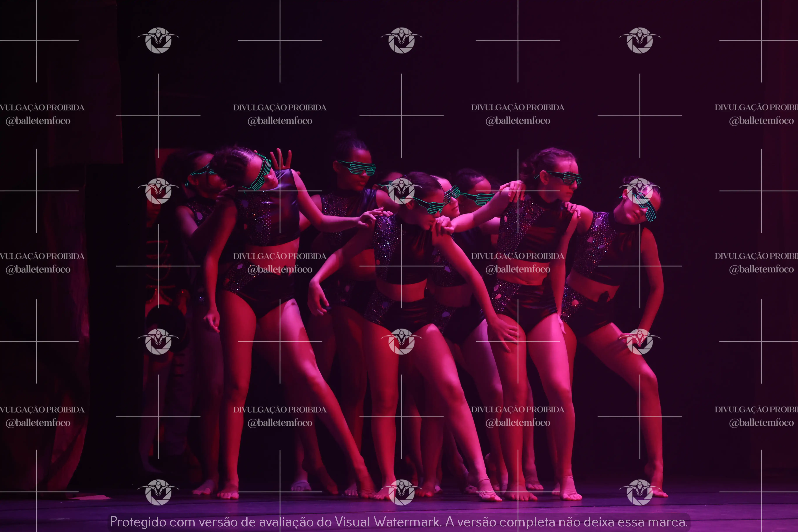Click the watermark logo beside the left dancers' heads
This screenshot has width=798, height=532.
click(158, 191)
